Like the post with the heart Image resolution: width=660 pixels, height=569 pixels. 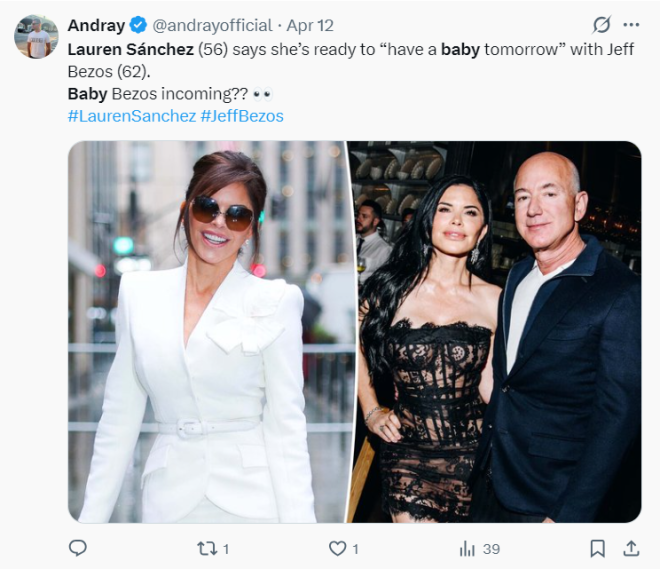pyautogui.click(x=338, y=548)
